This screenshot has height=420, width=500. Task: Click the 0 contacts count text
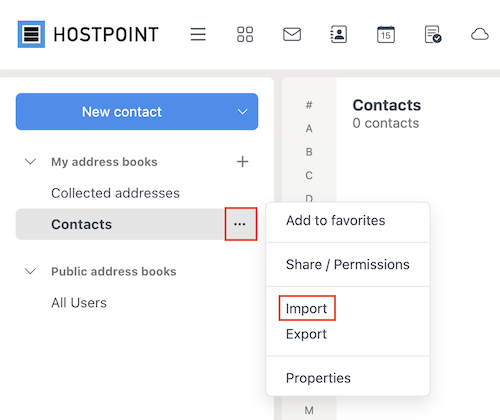(386, 123)
